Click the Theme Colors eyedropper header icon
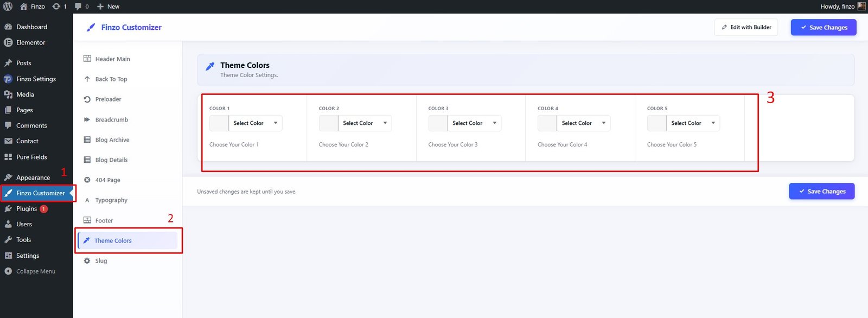The image size is (868, 318). point(210,66)
